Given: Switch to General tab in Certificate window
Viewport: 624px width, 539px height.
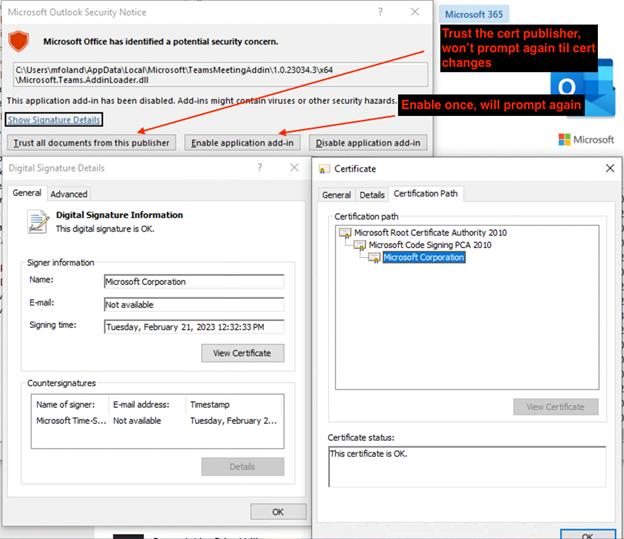Looking at the screenshot, I should [336, 195].
